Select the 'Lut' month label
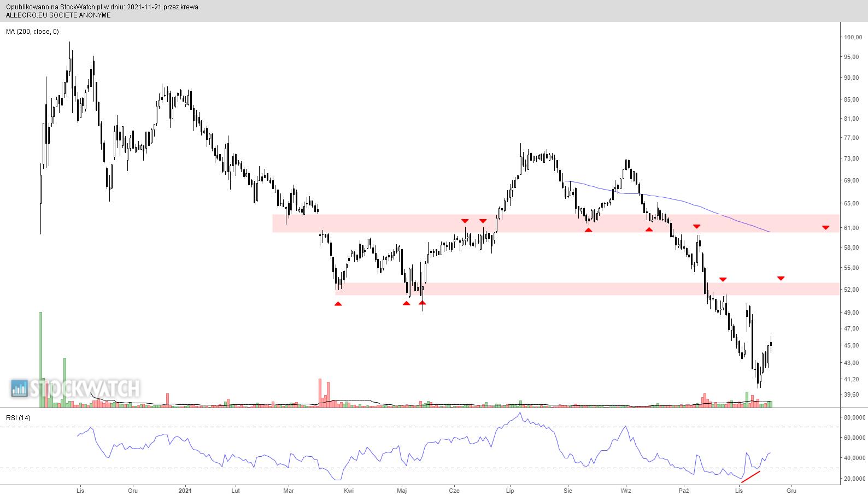The image size is (868, 495). (x=236, y=491)
